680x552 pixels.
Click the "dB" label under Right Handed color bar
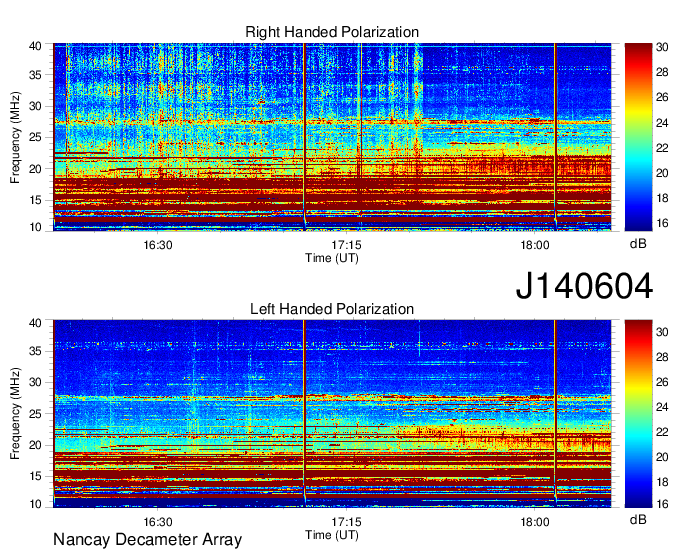[638, 244]
